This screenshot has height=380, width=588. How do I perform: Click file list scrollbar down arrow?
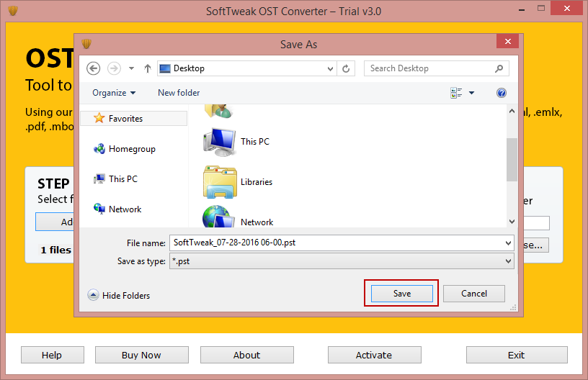pos(512,222)
